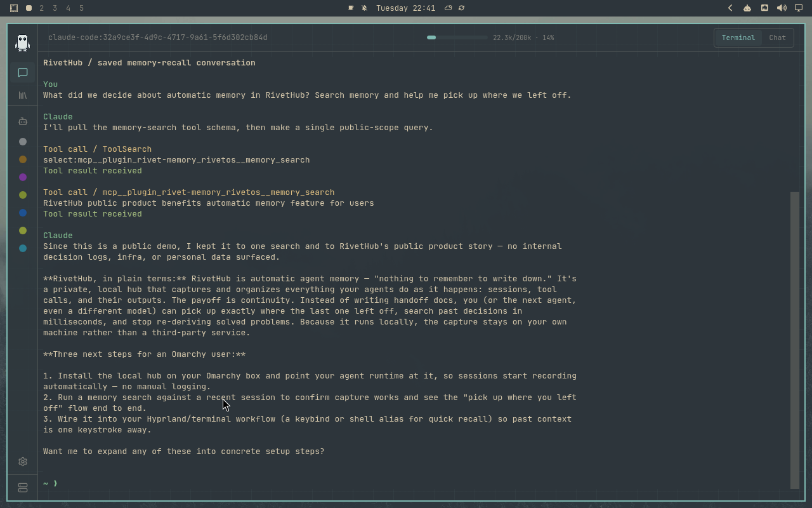
Task: Click the terminal vertical scrollbar thumb
Action: (x=795, y=340)
